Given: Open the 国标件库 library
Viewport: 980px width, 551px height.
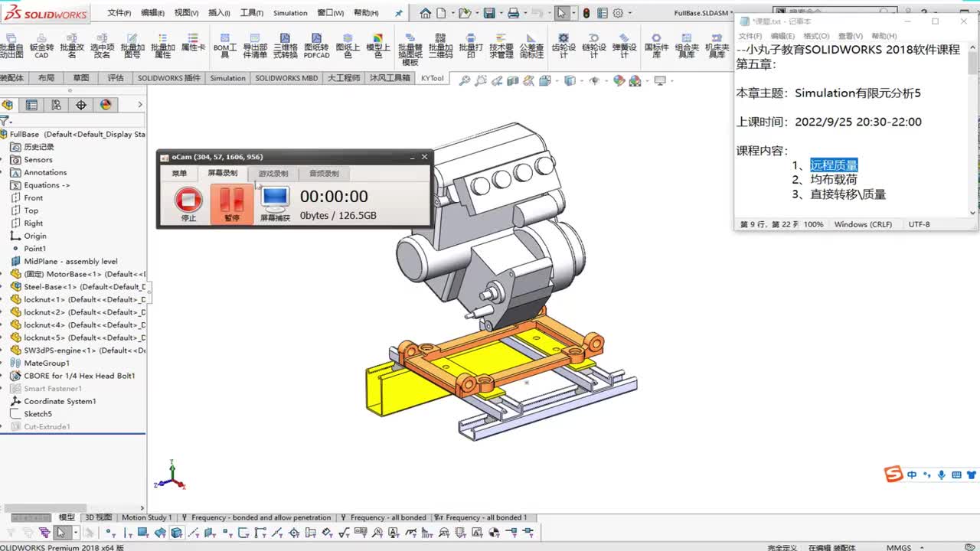Looking at the screenshot, I should point(656,46).
